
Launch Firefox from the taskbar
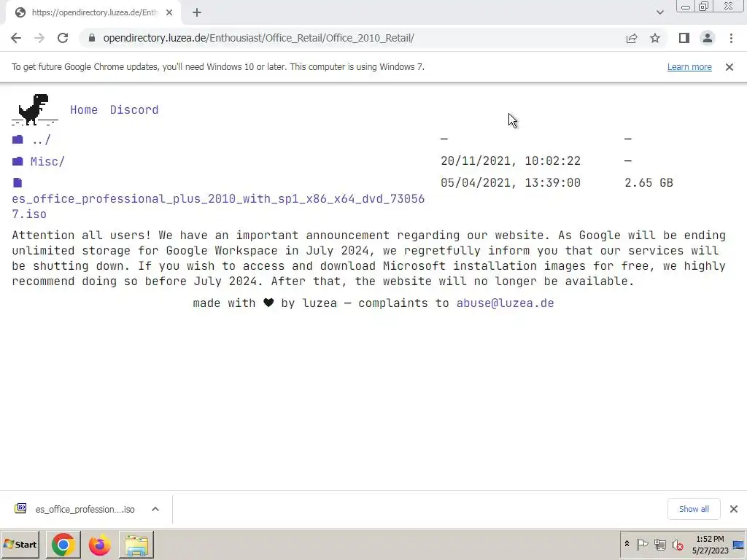99,545
